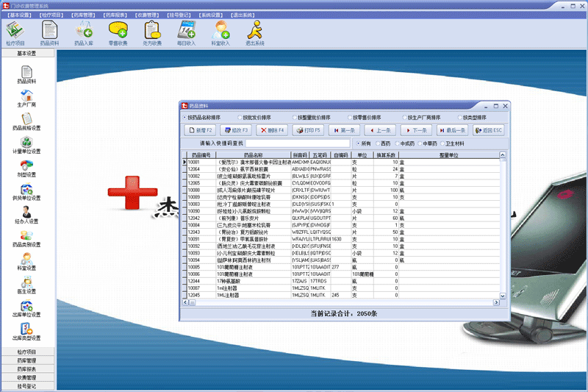Select 按整量批价排序 sort option
Image resolution: width=588 pixels, height=392 pixels.
click(x=311, y=118)
